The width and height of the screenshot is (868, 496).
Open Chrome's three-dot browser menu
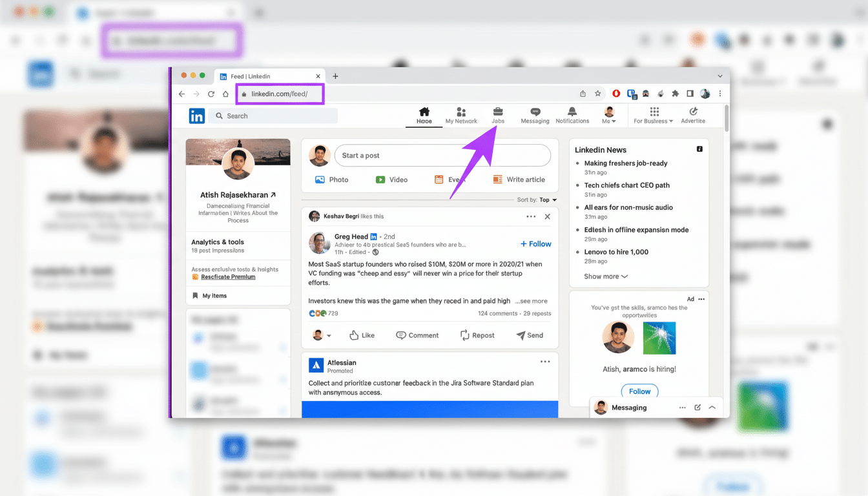click(720, 93)
